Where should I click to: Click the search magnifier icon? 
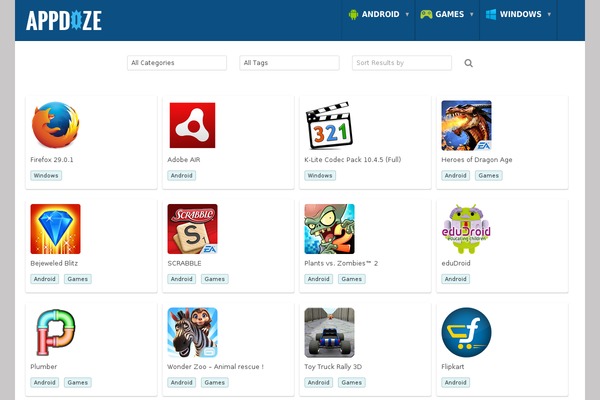point(468,63)
